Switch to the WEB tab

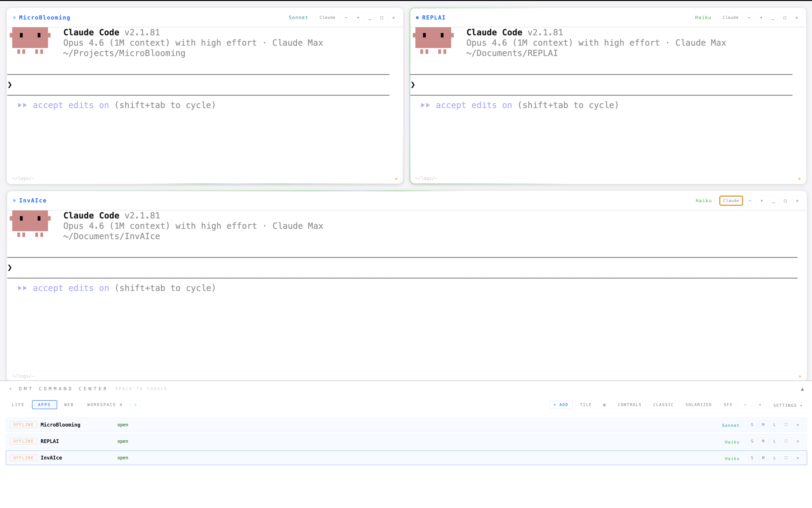pyautogui.click(x=69, y=404)
